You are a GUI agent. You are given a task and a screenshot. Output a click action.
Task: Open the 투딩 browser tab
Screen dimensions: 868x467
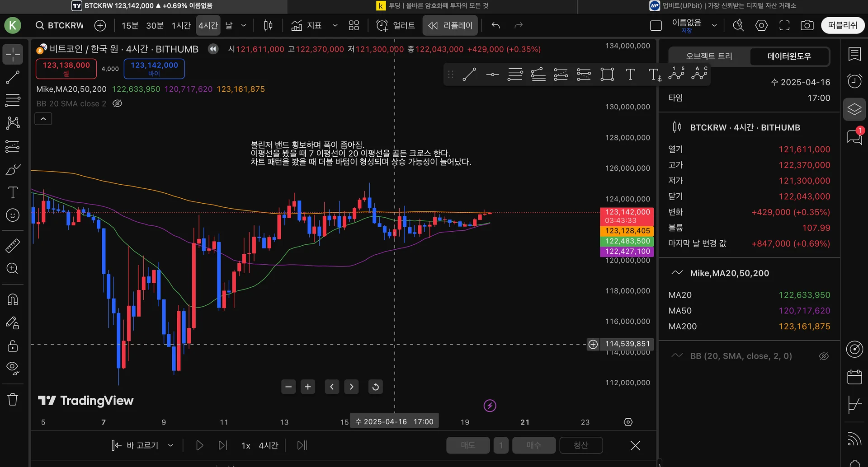[x=432, y=6]
